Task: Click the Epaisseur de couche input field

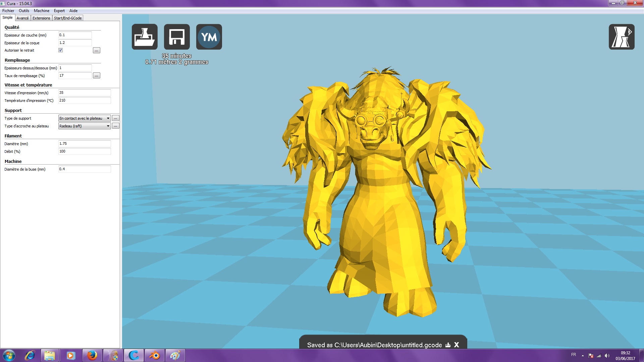Action: (x=75, y=35)
